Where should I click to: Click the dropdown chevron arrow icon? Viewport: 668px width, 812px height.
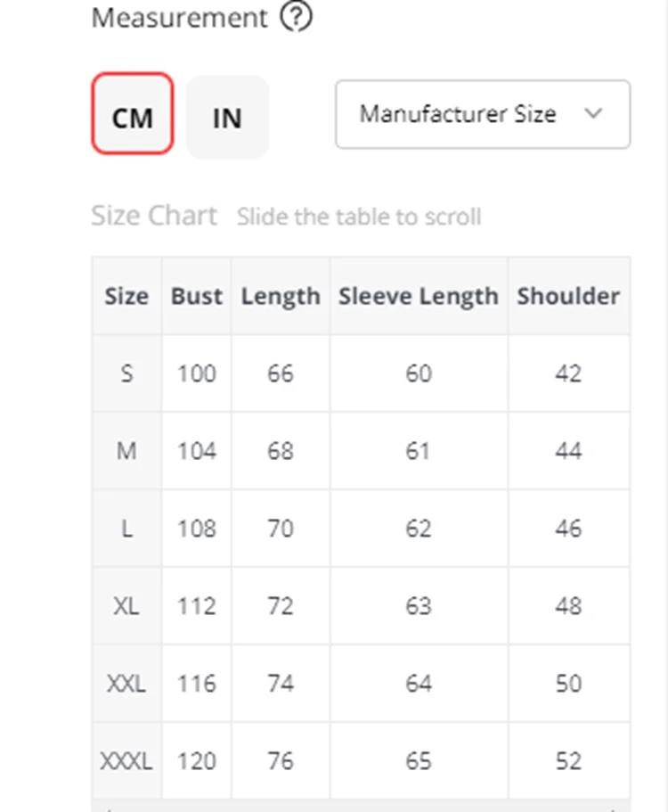[x=593, y=113]
